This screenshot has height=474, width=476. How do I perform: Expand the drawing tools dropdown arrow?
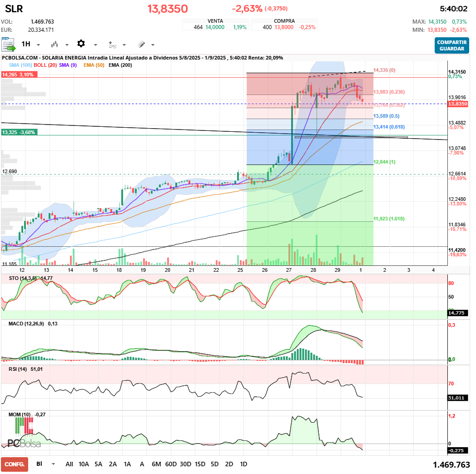coord(153,45)
